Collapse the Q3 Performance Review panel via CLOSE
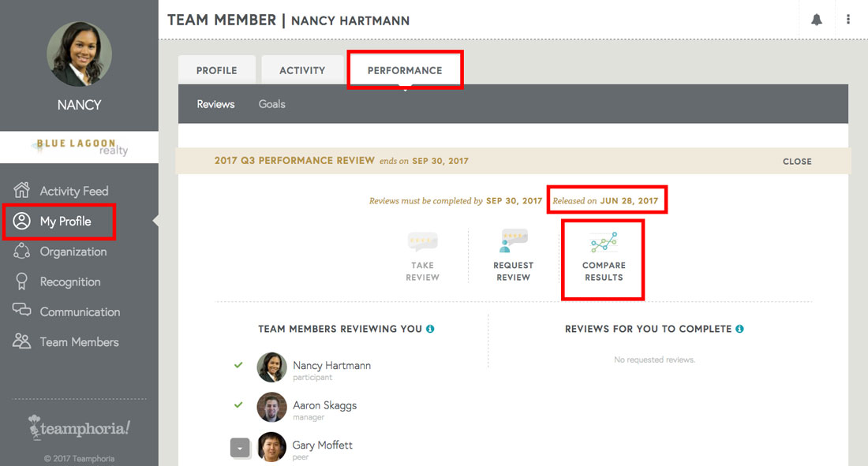The image size is (868, 466). click(x=797, y=161)
